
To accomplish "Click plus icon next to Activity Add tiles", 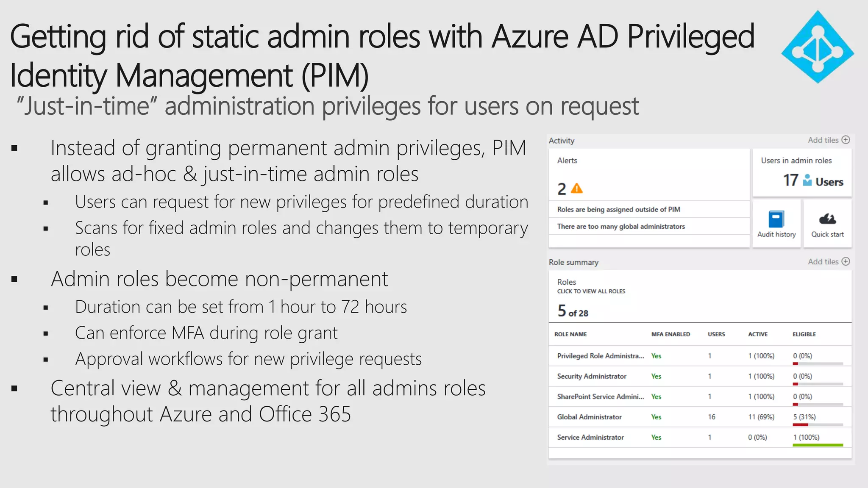I will 846,140.
